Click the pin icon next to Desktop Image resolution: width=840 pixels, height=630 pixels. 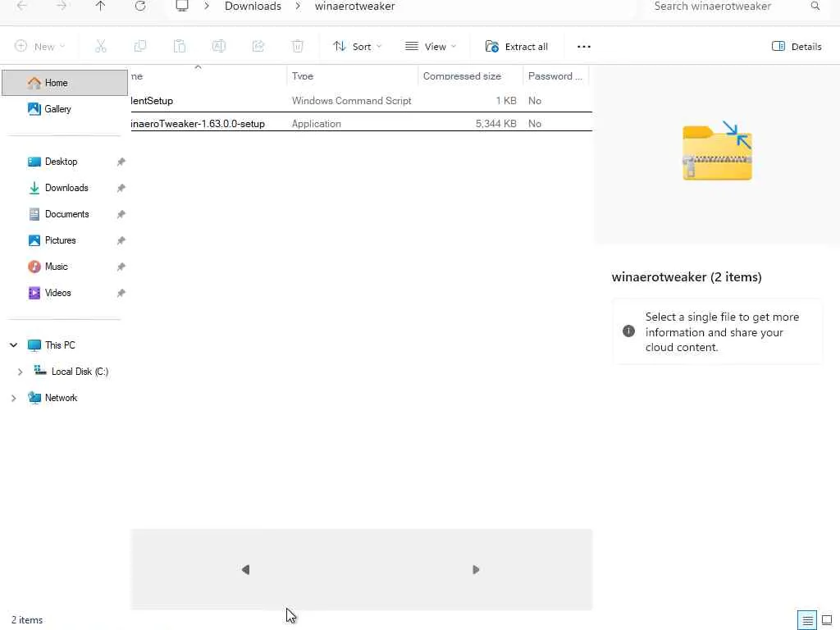click(x=121, y=162)
